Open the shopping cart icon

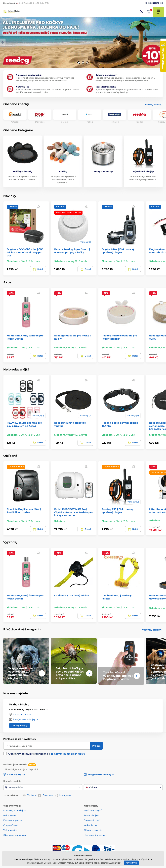(149, 11)
